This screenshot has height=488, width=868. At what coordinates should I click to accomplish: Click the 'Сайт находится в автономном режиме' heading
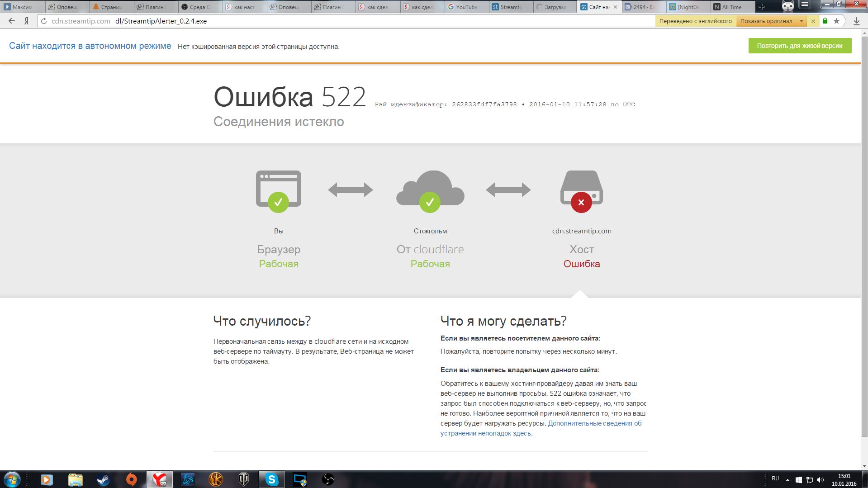[90, 46]
